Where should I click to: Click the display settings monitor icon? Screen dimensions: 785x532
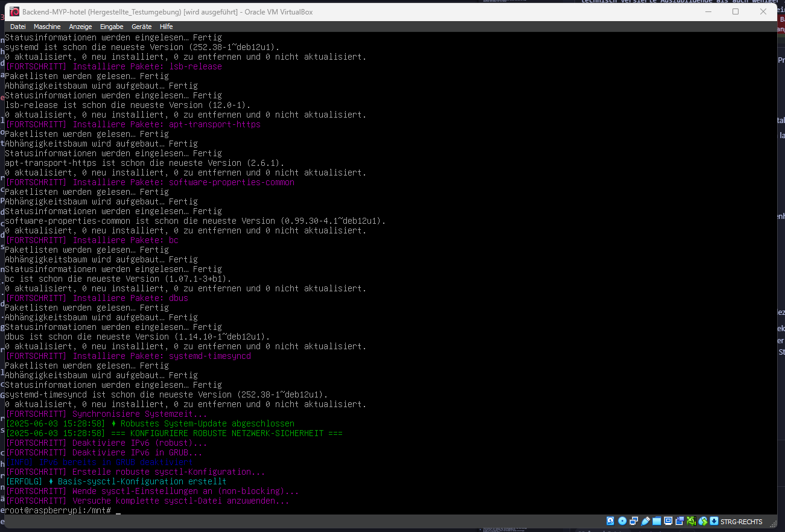click(x=668, y=521)
